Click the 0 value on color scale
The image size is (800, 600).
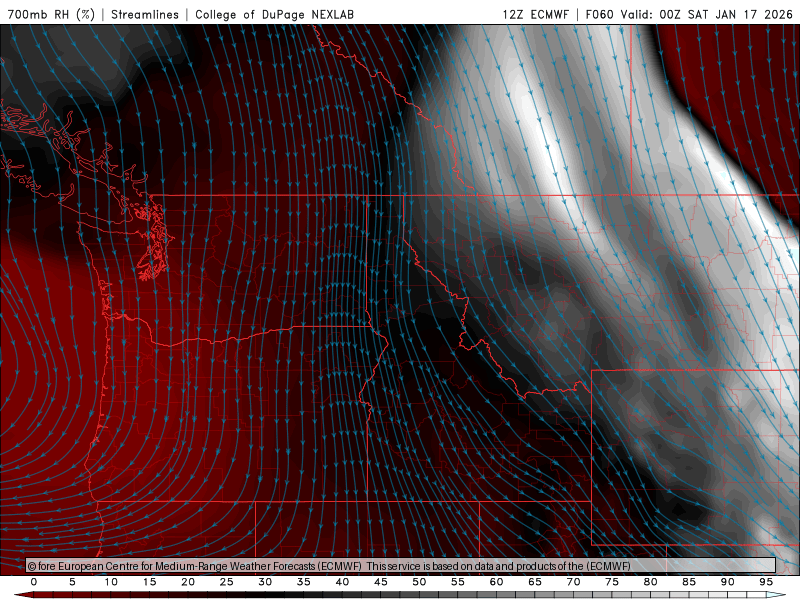(34, 582)
